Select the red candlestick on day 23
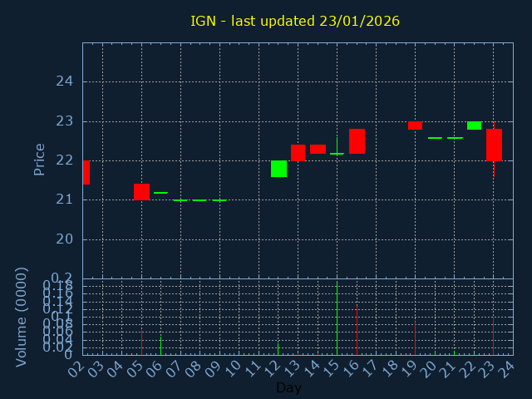The image size is (532, 399). pos(494,145)
